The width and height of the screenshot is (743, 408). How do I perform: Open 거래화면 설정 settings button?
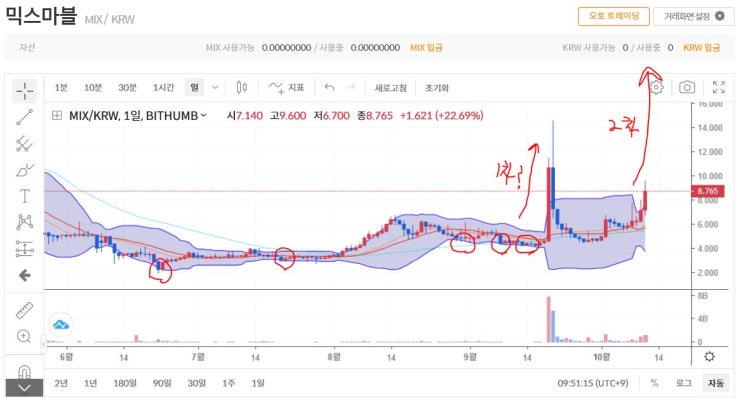click(x=694, y=16)
